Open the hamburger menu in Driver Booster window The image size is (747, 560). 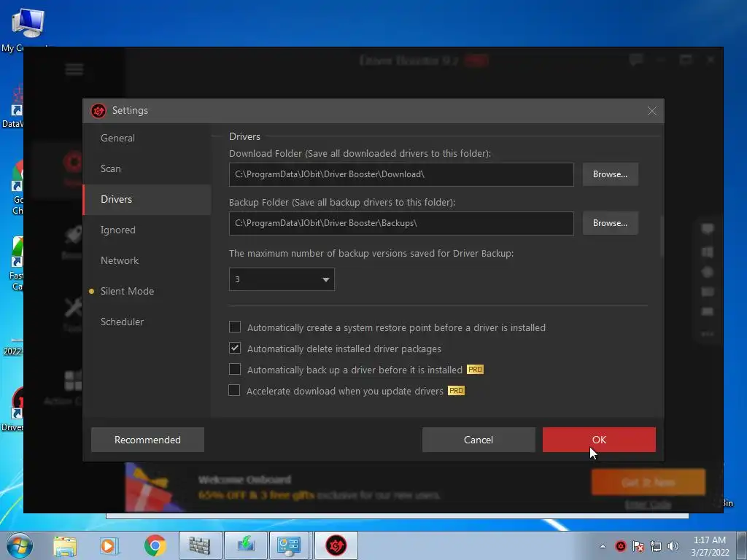pyautogui.click(x=74, y=69)
